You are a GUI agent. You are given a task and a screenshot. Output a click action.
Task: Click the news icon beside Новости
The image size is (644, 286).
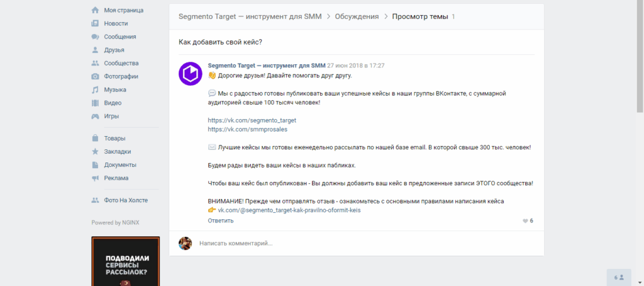click(x=96, y=23)
